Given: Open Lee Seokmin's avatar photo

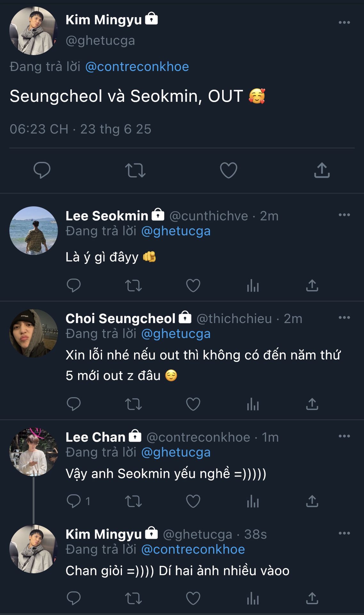Looking at the screenshot, I should [34, 231].
